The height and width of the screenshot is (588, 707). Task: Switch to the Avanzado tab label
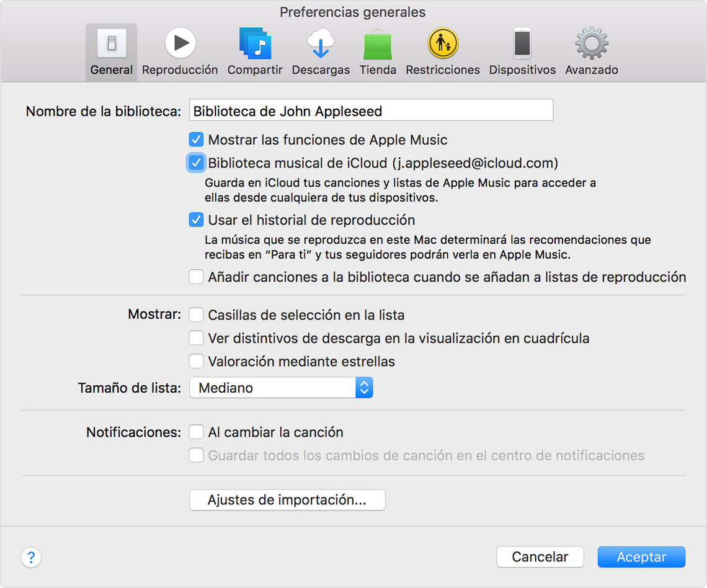[592, 70]
